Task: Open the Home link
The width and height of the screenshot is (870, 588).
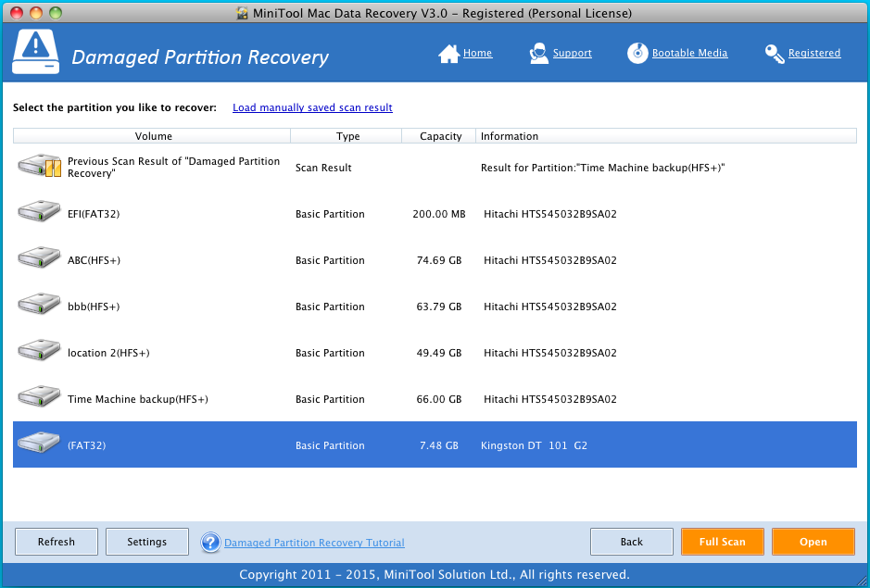Action: [478, 54]
